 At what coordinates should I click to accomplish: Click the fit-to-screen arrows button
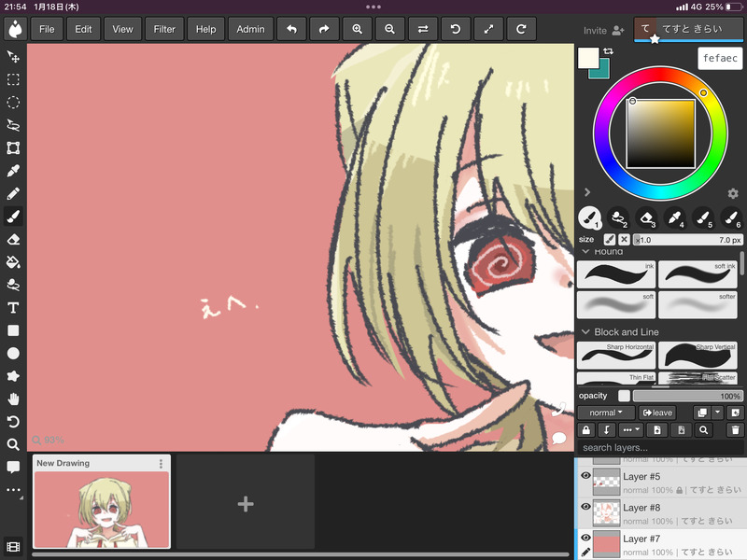click(x=488, y=29)
